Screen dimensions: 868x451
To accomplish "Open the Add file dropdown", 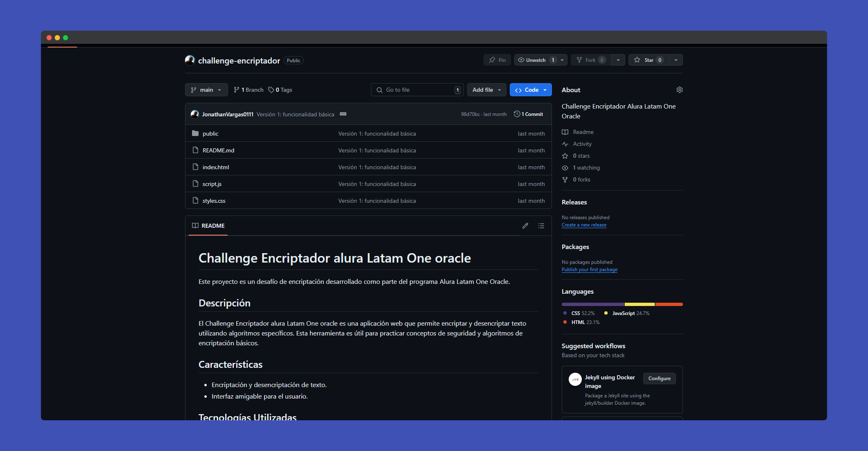I will coord(486,90).
